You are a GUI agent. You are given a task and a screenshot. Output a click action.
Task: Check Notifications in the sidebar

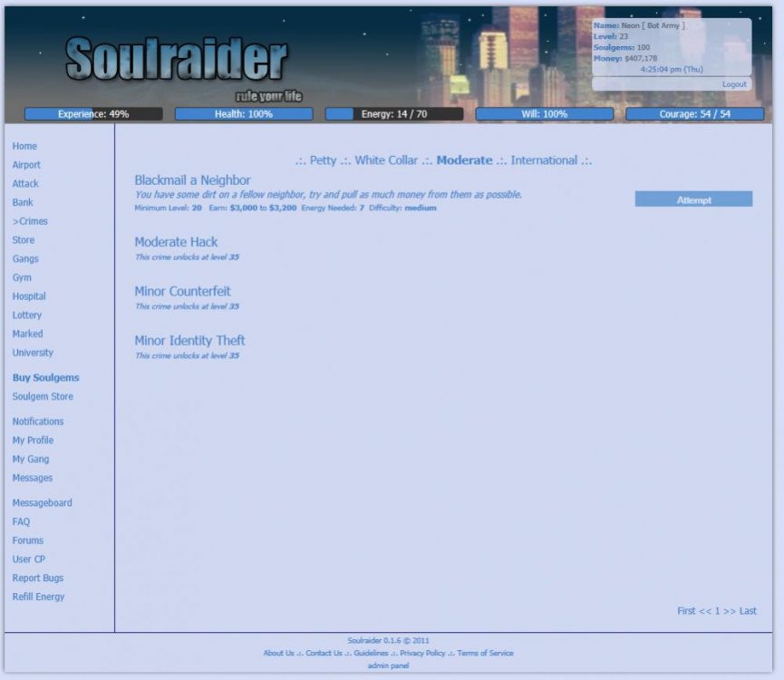click(38, 422)
